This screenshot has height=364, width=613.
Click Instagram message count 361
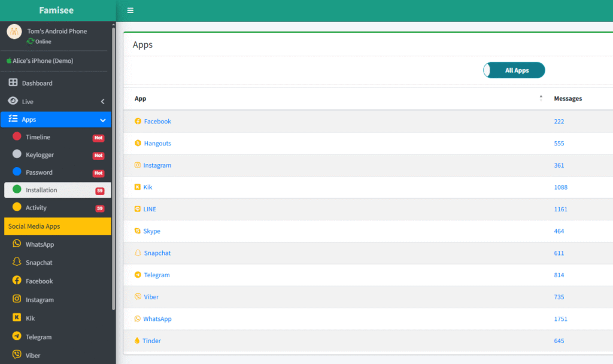(559, 165)
